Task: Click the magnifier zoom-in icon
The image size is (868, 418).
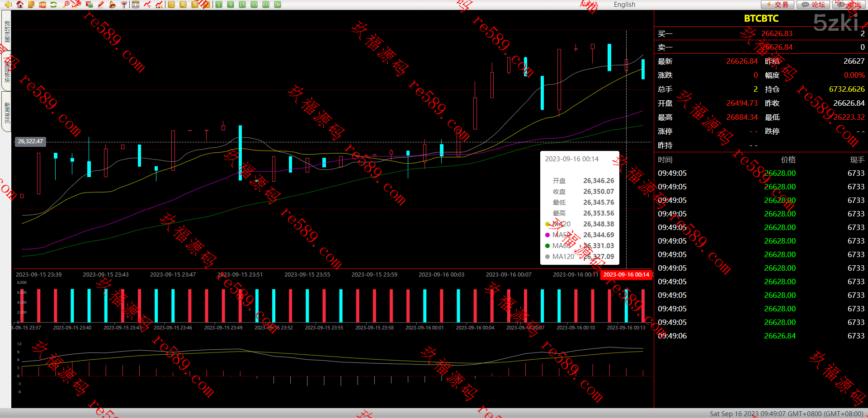Action: coord(66,5)
